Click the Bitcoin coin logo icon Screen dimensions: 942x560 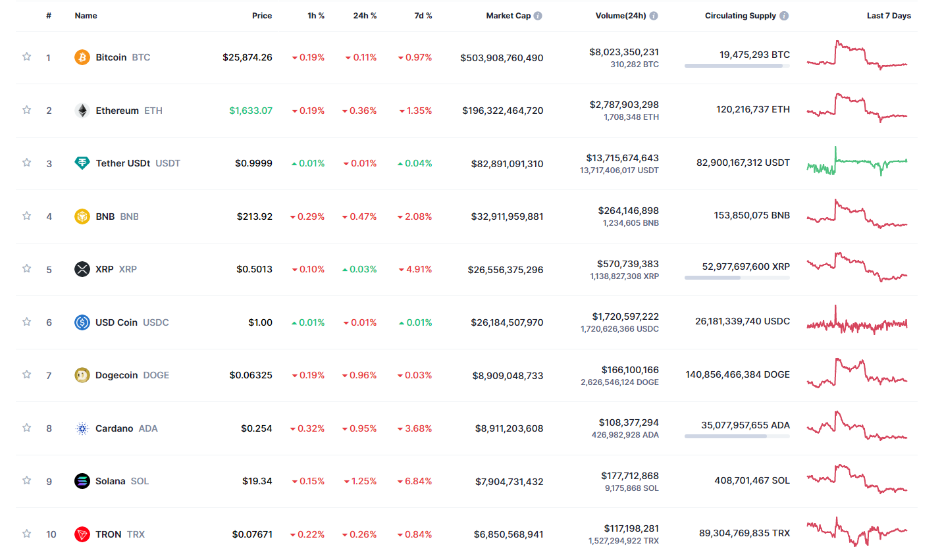tap(82, 57)
